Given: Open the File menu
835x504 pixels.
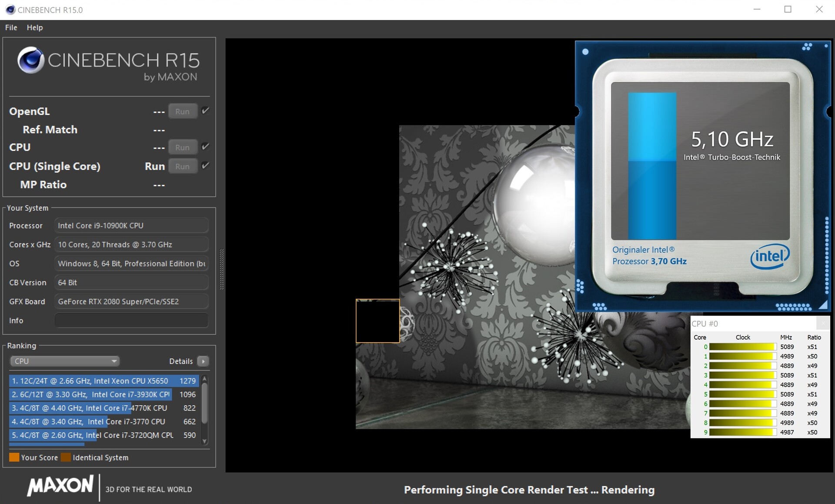Looking at the screenshot, I should tap(11, 27).
